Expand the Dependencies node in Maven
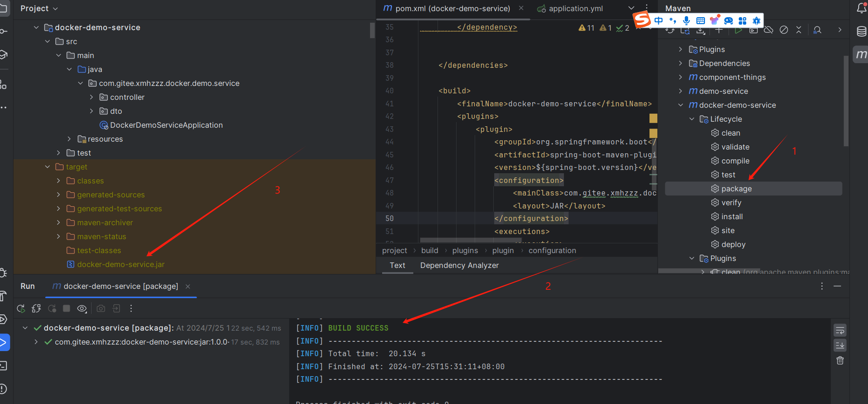 681,63
